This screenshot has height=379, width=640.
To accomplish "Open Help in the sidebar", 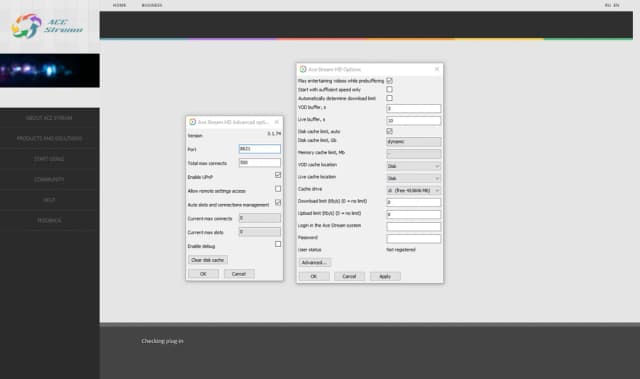I will point(49,200).
